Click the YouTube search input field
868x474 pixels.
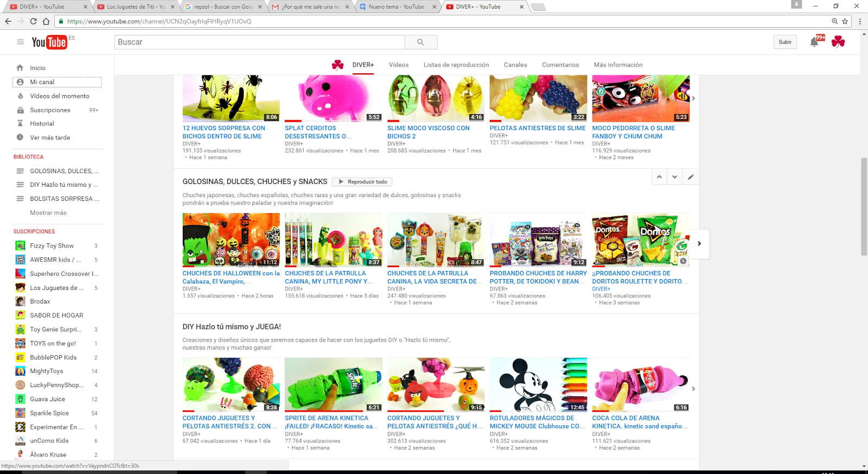pyautogui.click(x=259, y=42)
